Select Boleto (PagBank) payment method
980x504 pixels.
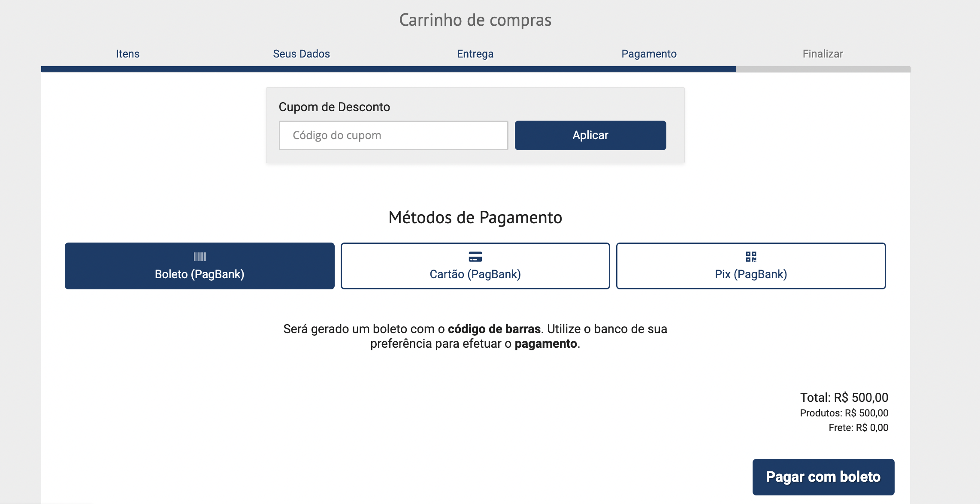[x=200, y=266]
